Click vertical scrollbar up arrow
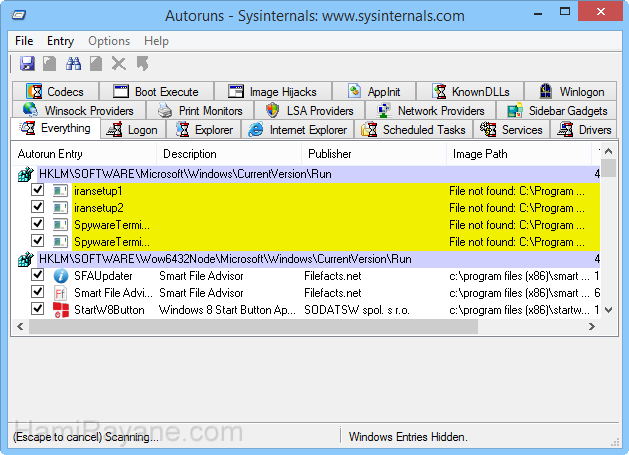Image resolution: width=629 pixels, height=455 pixels. 609,151
